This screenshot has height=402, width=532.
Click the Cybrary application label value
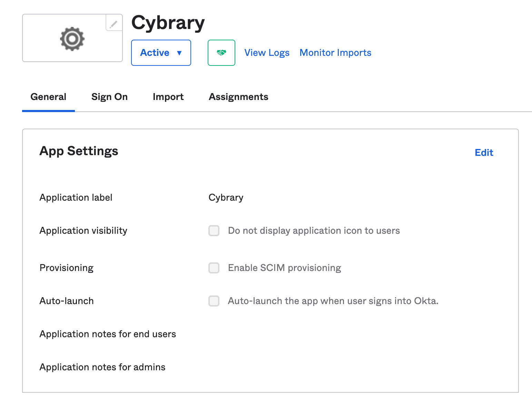pos(226,198)
